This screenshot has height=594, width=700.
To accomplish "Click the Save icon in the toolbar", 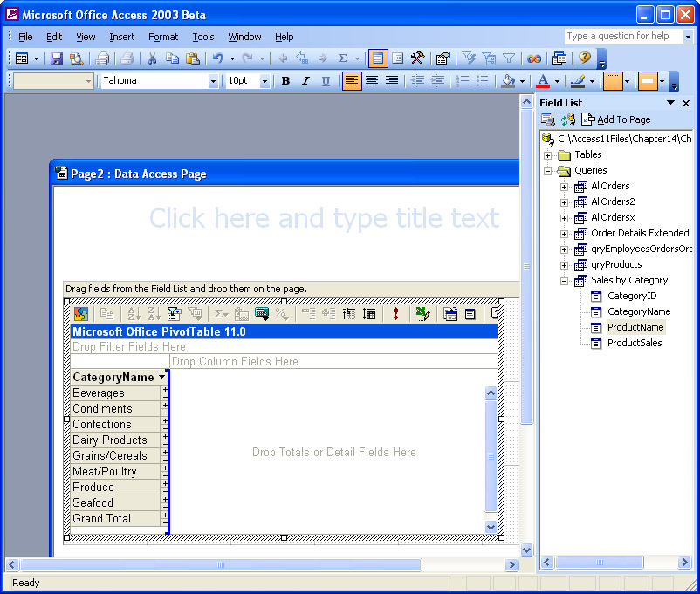I will 57,58.
